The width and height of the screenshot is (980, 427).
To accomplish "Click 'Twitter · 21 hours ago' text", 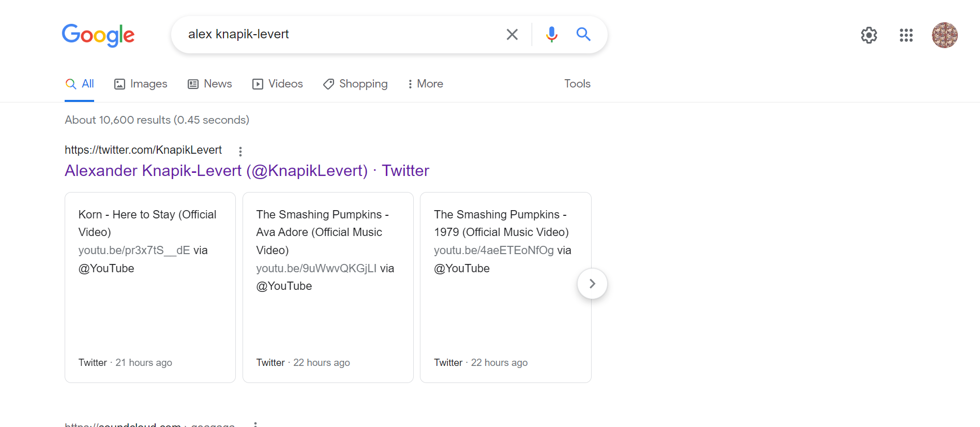I will [x=125, y=363].
